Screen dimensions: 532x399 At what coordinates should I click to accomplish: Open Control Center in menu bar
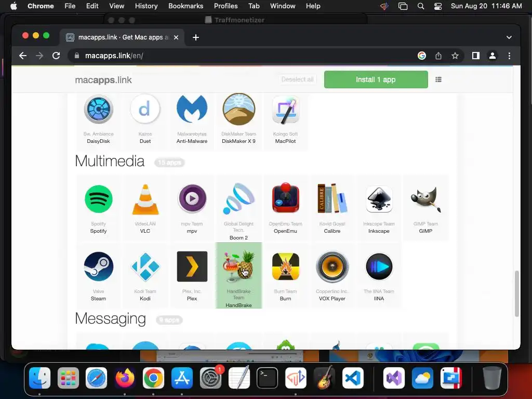pos(437,6)
